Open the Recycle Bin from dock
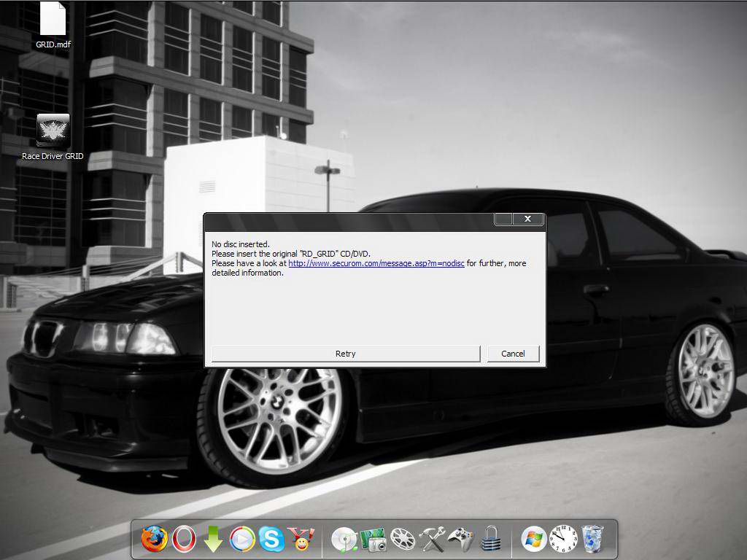 click(x=592, y=539)
